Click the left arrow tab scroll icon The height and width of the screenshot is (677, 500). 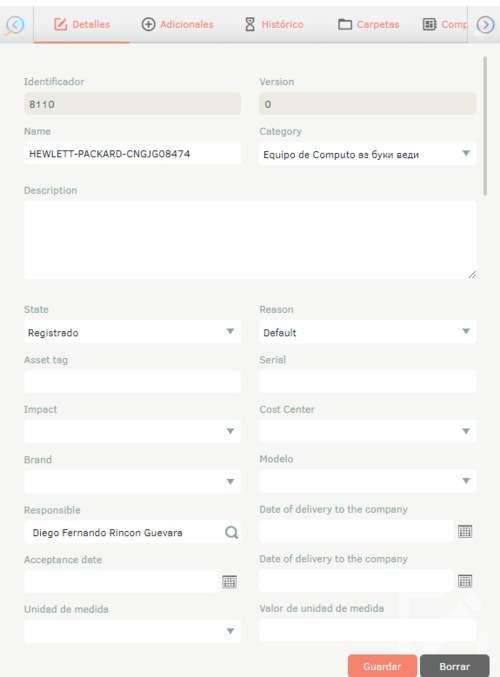pyautogui.click(x=15, y=25)
